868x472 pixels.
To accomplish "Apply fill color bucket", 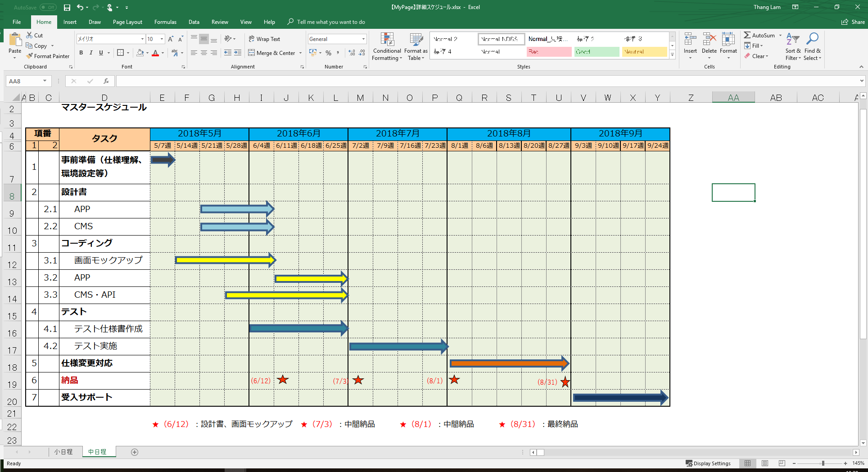I will tap(140, 53).
